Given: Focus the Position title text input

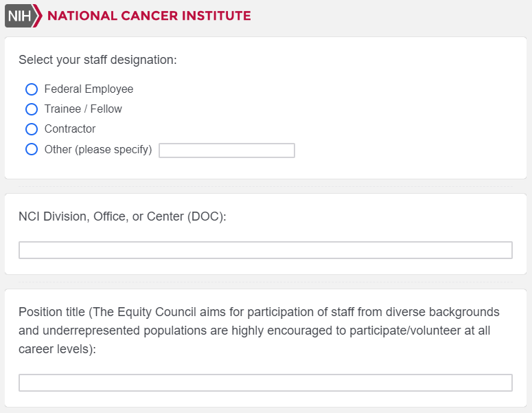Looking at the screenshot, I should 265,383.
